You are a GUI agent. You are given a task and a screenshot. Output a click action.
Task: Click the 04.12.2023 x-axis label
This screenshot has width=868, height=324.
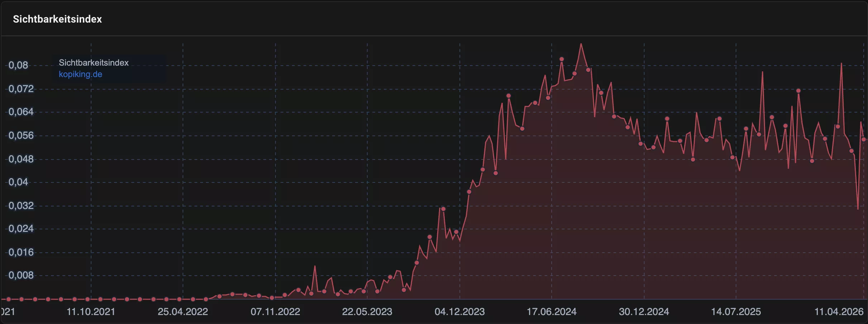coord(459,311)
